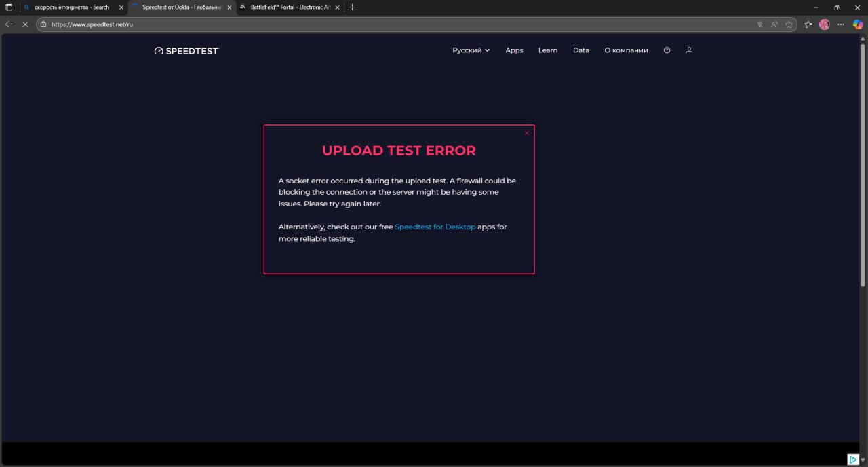This screenshot has height=467, width=868.
Task: Open the Learn menu item
Action: (x=548, y=50)
